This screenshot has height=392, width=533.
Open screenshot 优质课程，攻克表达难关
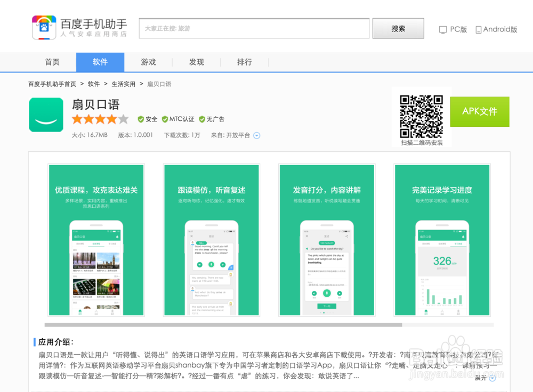(96, 240)
